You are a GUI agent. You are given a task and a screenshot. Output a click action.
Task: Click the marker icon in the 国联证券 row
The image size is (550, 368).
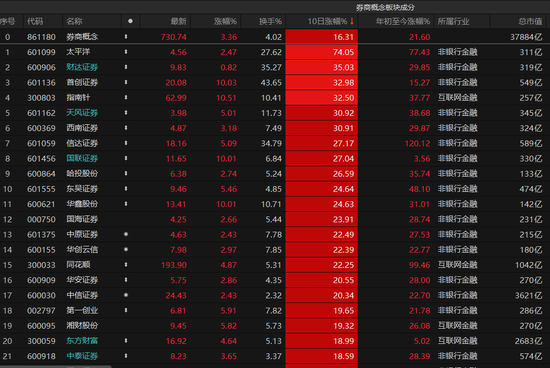pyautogui.click(x=126, y=158)
